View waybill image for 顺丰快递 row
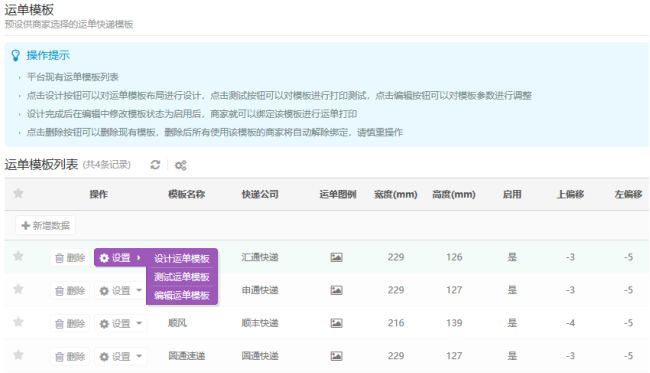Screen dimensions: 650x373 point(336,323)
